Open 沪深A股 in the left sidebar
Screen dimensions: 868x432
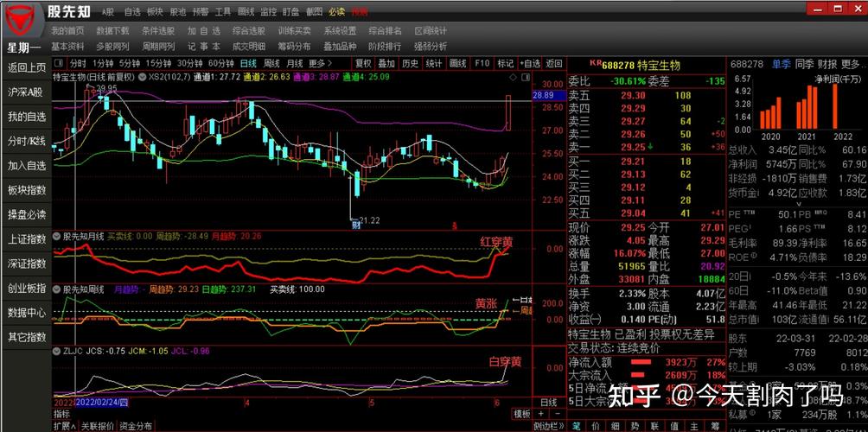27,92
